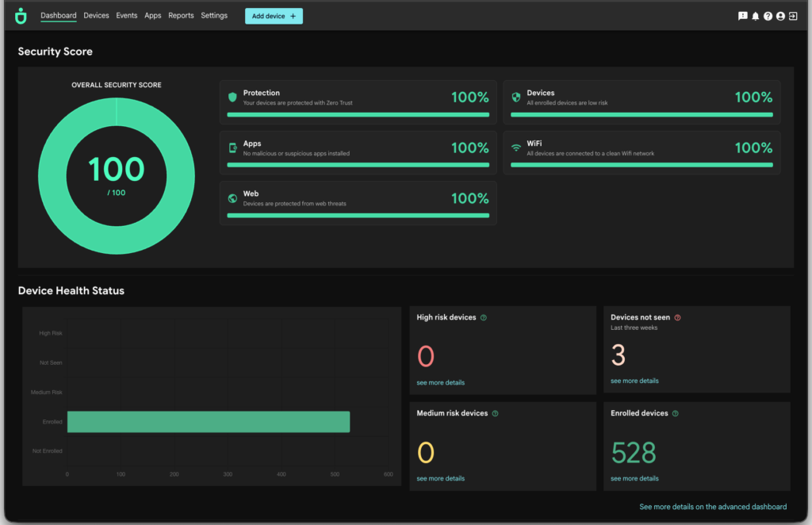Screen dimensions: 812x525
Task: Click the Enrolled bar in the chart
Action: [x=208, y=422]
